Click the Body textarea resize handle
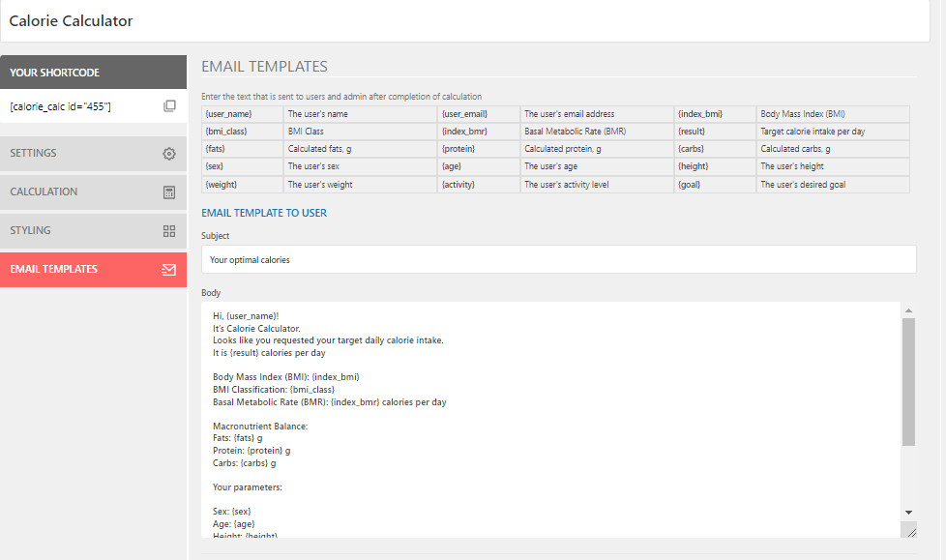 click(x=908, y=530)
